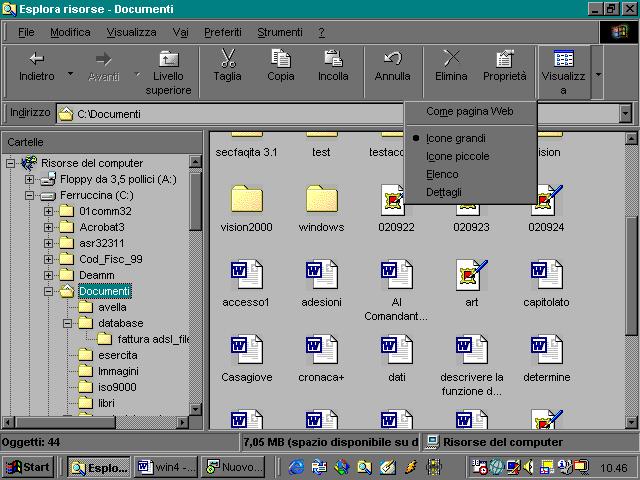Screen dimensions: 640x480
Task: Launch Internet Explorer from quick launch
Action: 296,467
